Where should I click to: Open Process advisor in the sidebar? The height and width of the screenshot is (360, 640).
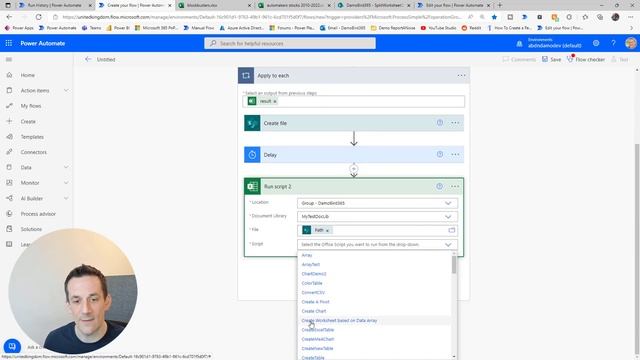coord(38,214)
